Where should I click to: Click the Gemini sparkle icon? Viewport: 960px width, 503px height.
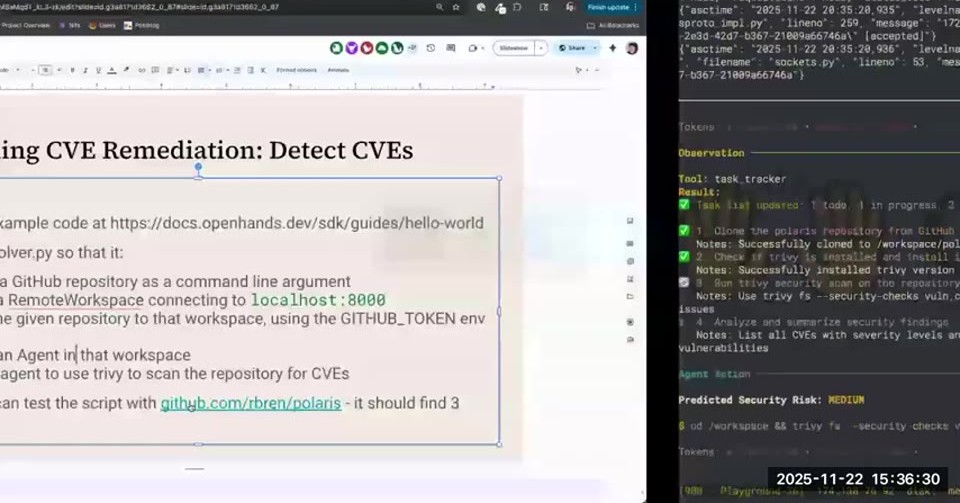[x=612, y=48]
